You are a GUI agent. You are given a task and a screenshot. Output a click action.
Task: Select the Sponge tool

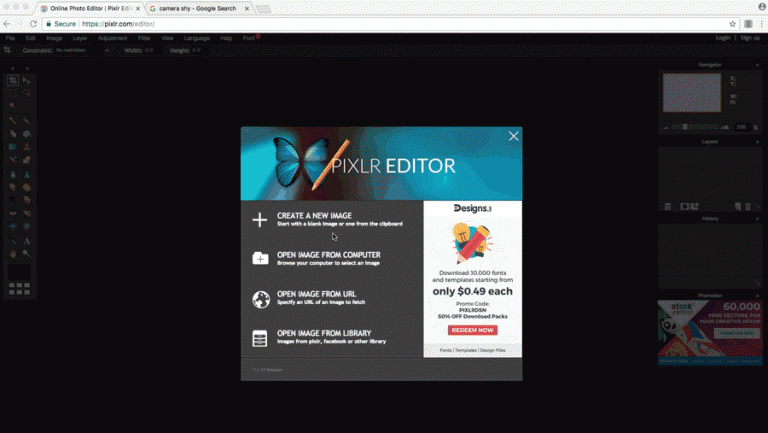(x=26, y=187)
